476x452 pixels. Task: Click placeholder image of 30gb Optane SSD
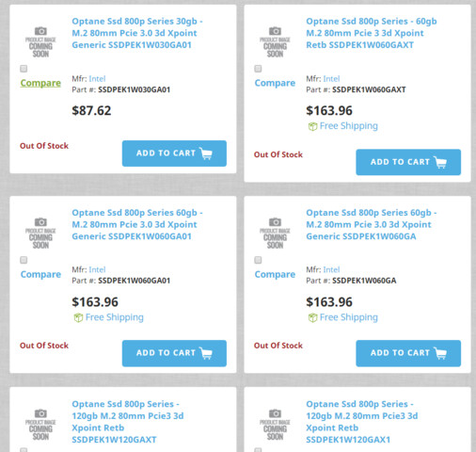click(40, 42)
